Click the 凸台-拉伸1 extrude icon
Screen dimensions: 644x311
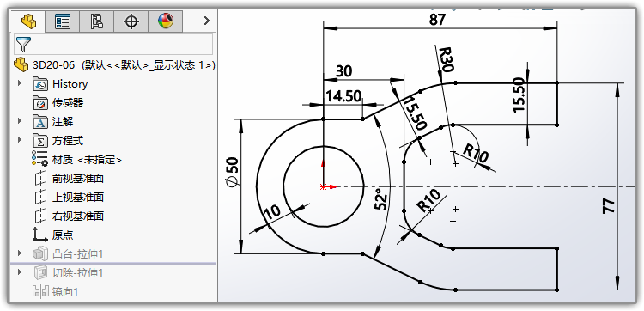(x=39, y=253)
